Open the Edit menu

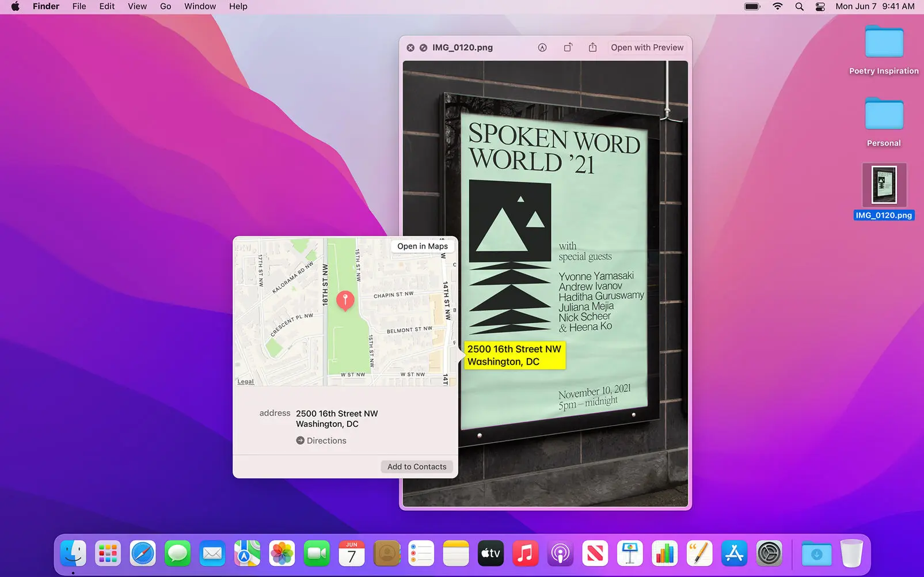[x=107, y=6]
